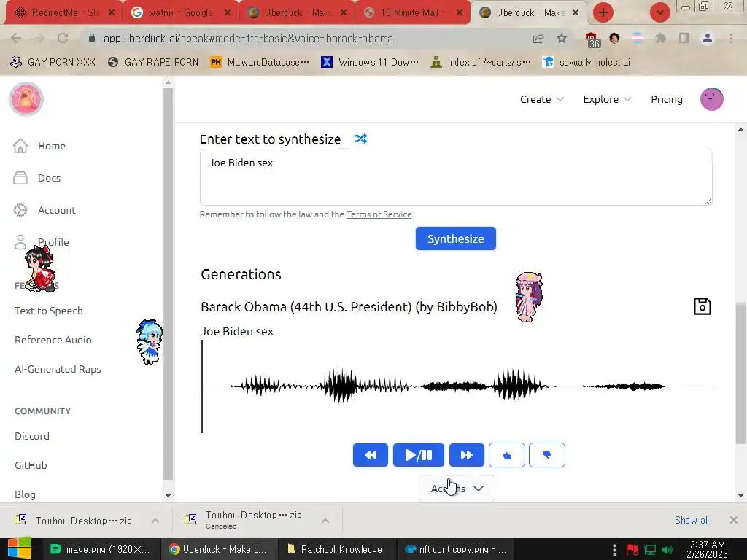The height and width of the screenshot is (560, 747).
Task: Share this page via share icon
Action: [538, 38]
